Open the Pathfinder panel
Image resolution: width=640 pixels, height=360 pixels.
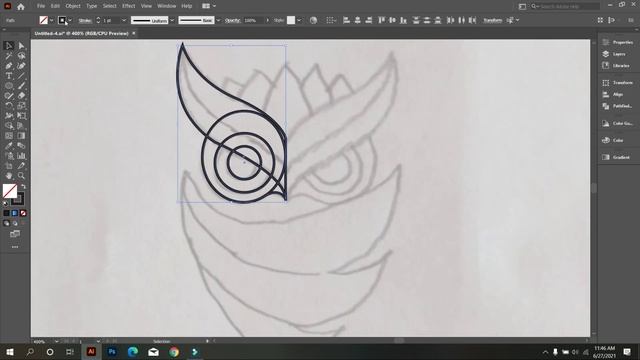pos(617,106)
